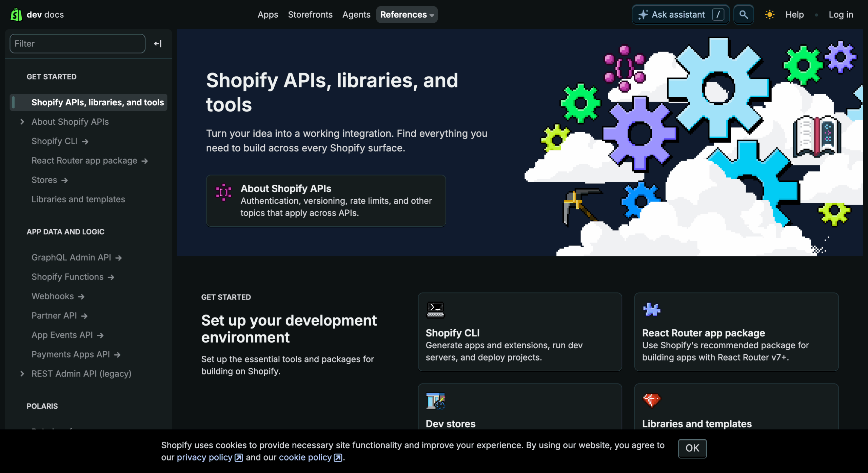This screenshot has width=868, height=473.
Task: Click the arrow icon beside Stores
Action: coord(64,181)
